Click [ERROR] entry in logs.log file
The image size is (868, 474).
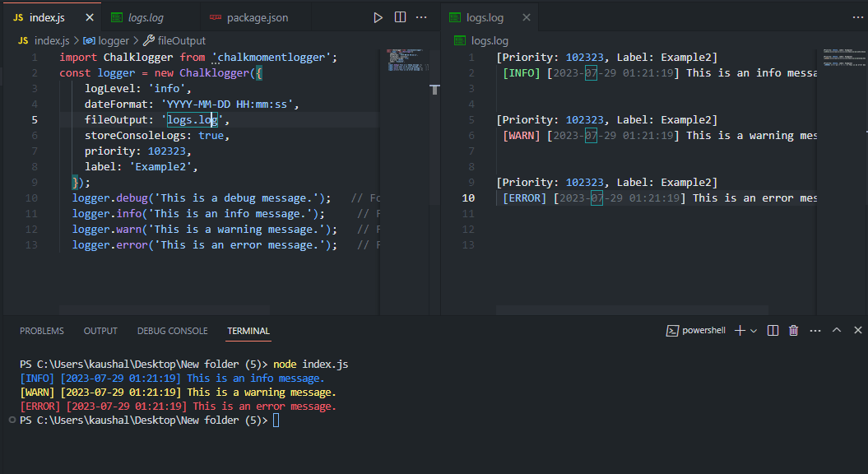[524, 198]
